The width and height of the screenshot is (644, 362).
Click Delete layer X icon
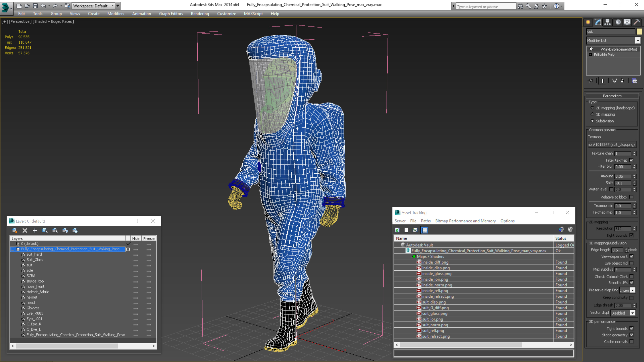pos(25,230)
